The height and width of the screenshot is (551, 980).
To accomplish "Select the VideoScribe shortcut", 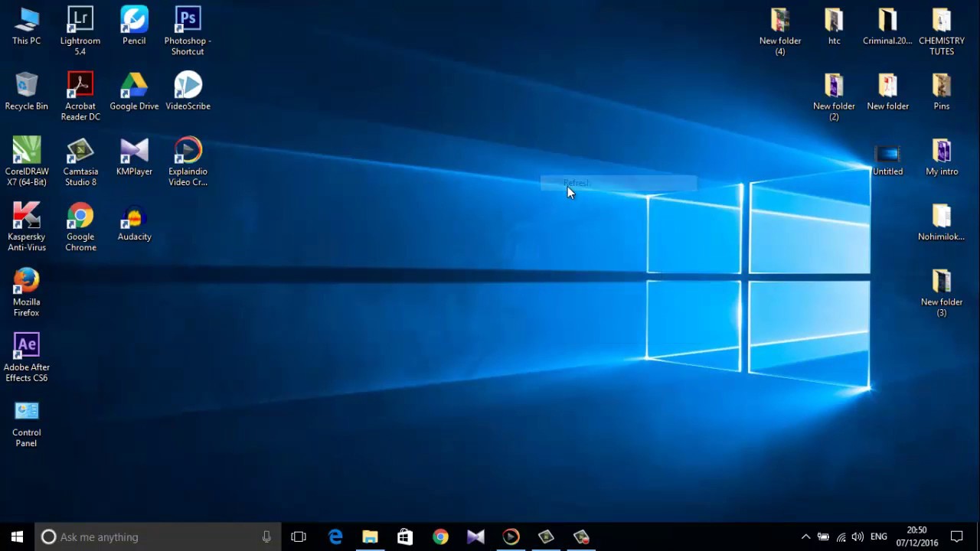I will (188, 92).
